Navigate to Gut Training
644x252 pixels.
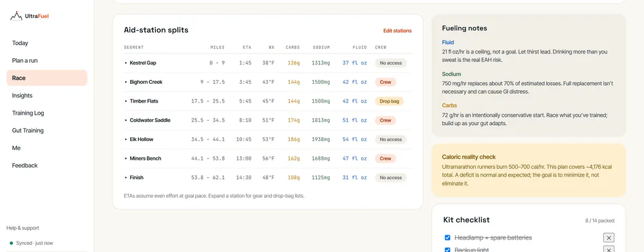(x=47, y=130)
